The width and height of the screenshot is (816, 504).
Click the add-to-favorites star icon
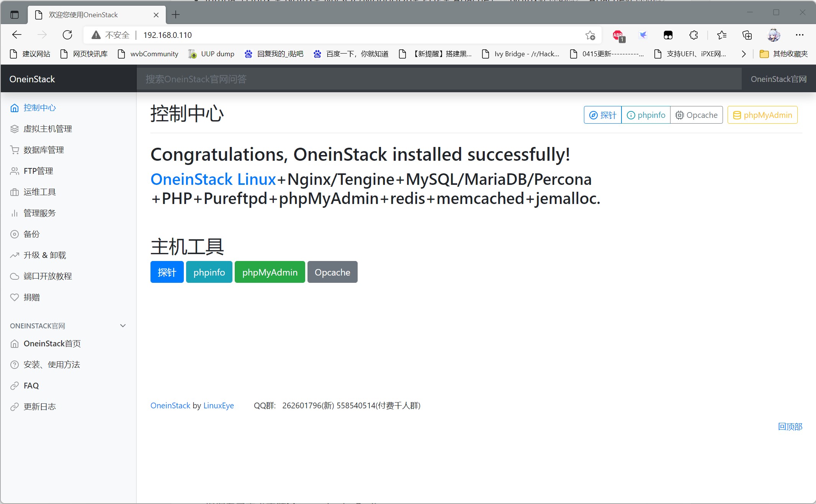point(590,35)
